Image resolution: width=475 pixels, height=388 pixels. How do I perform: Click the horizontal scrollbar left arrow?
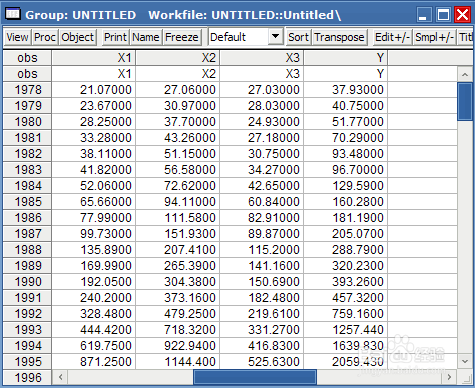[x=60, y=377]
